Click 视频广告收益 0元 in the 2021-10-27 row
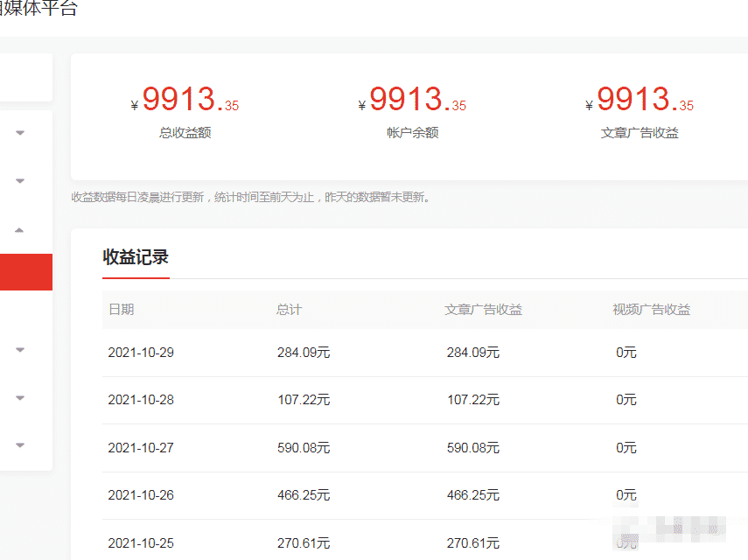 coord(626,448)
